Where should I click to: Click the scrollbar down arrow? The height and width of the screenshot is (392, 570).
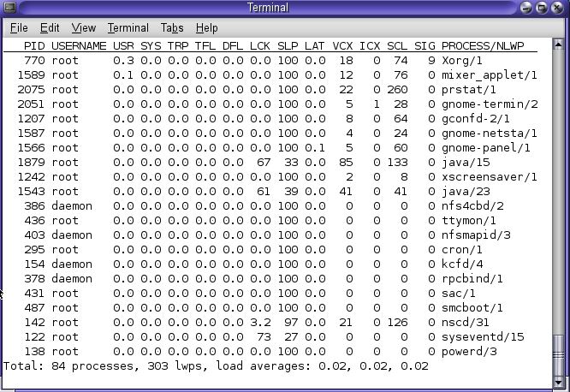558,383
